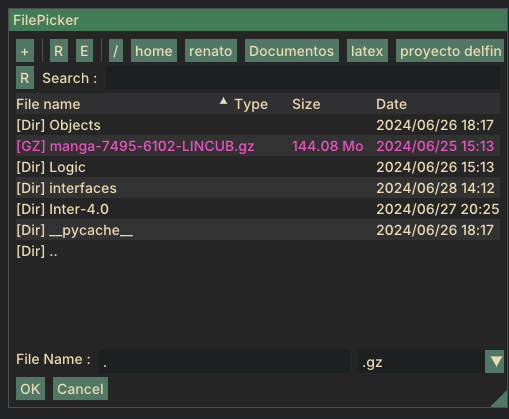This screenshot has height=419, width=509.
Task: Click the E edit path button
Action: (x=84, y=51)
